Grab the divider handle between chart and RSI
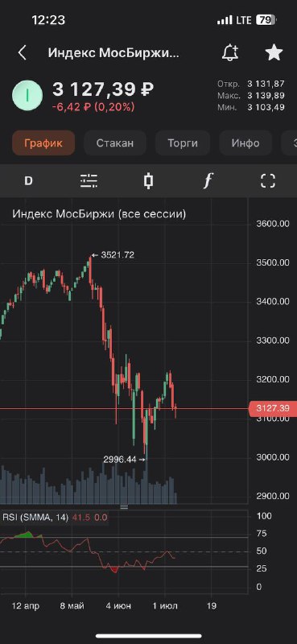 124,506
